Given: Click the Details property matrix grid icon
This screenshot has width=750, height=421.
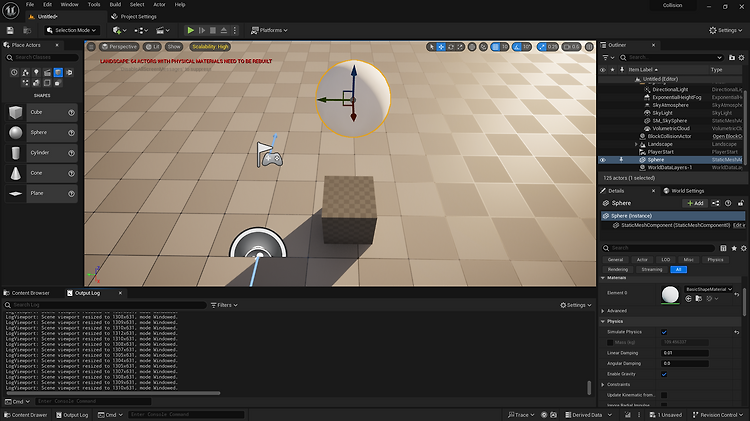Looking at the screenshot, I should click(723, 248).
